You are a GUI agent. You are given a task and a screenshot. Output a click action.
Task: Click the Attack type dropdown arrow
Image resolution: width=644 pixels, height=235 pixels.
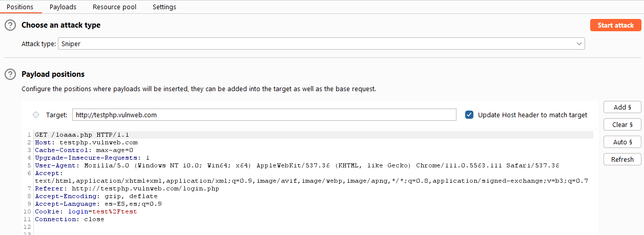[579, 44]
